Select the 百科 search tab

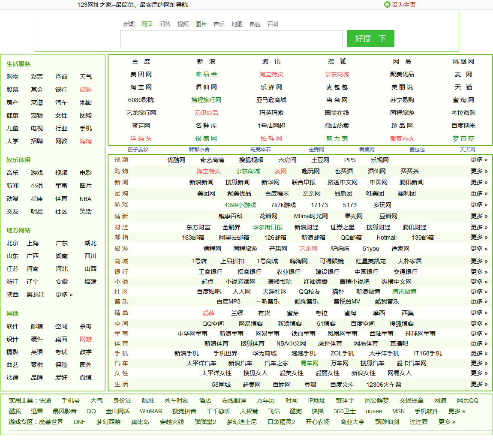click(x=273, y=24)
